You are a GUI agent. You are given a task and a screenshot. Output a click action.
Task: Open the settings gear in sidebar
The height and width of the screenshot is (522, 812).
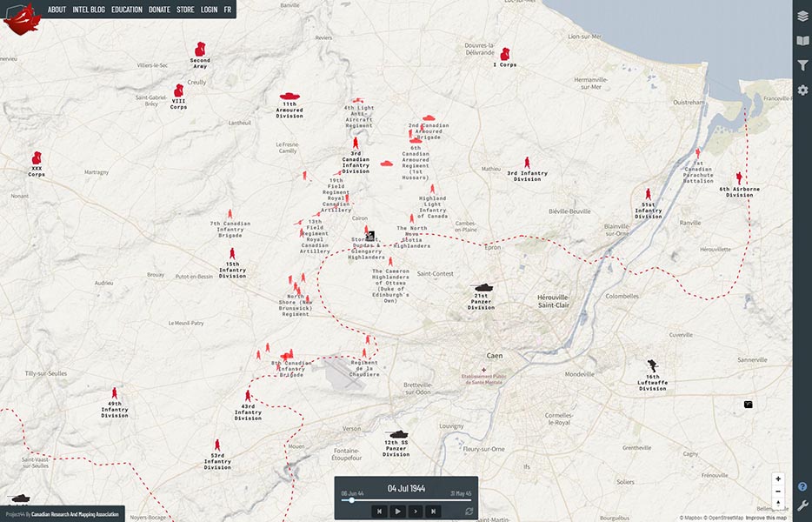click(802, 90)
